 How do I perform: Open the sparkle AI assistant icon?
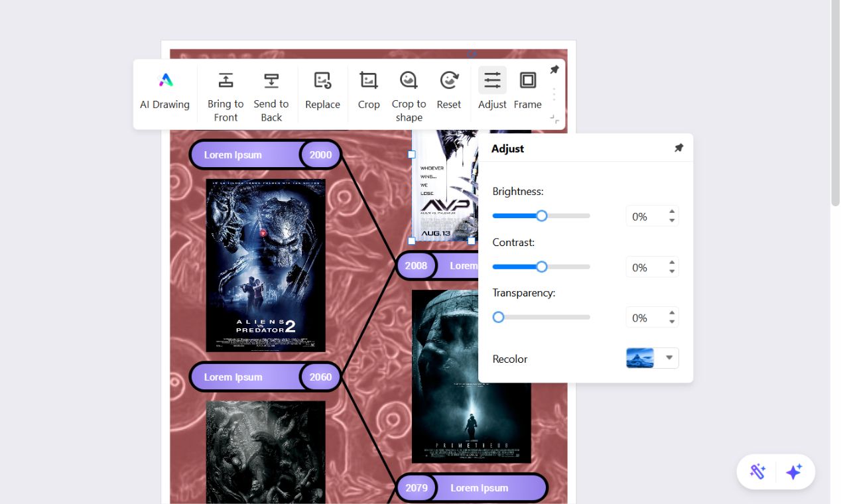coord(794,472)
